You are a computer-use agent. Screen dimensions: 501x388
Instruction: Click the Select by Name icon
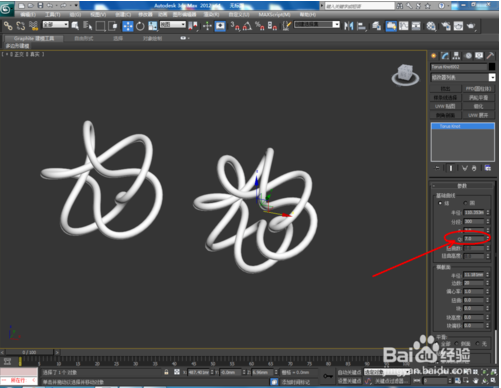pos(88,26)
